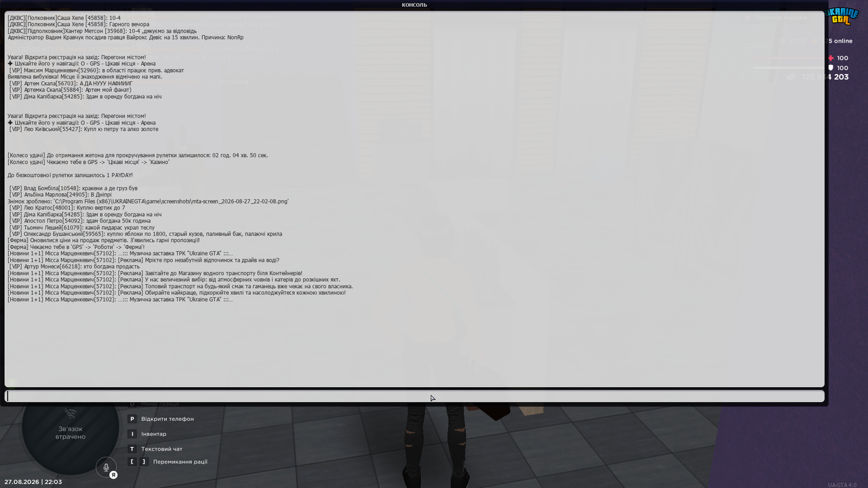Click the Тьомич Леший tesla message line
868x488 pixels.
pyautogui.click(x=82, y=228)
